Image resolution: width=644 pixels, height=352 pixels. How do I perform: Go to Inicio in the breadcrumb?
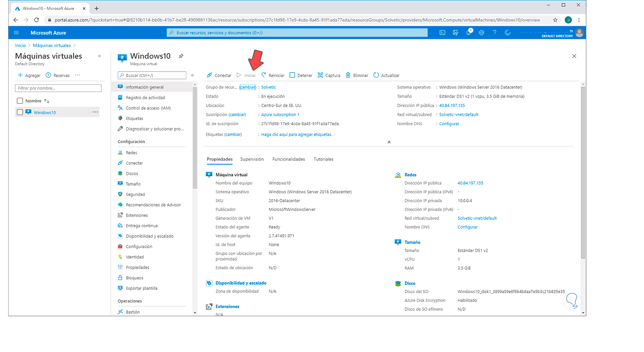pos(20,45)
